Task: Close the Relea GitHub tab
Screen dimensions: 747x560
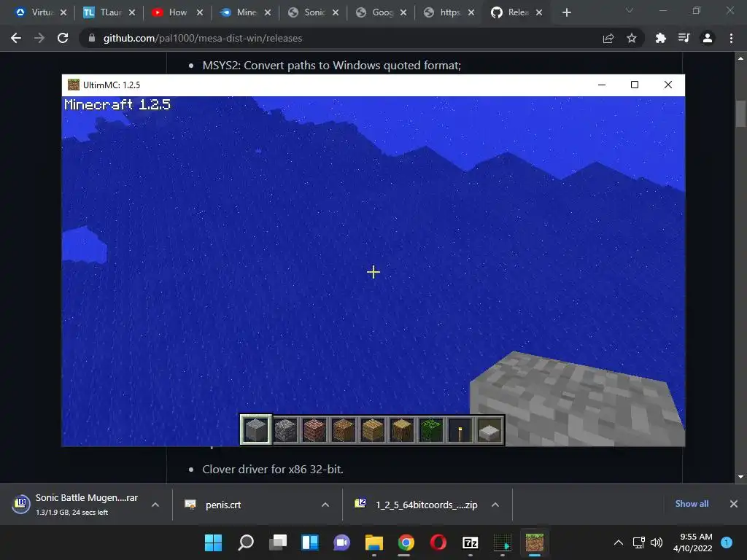Action: click(539, 12)
